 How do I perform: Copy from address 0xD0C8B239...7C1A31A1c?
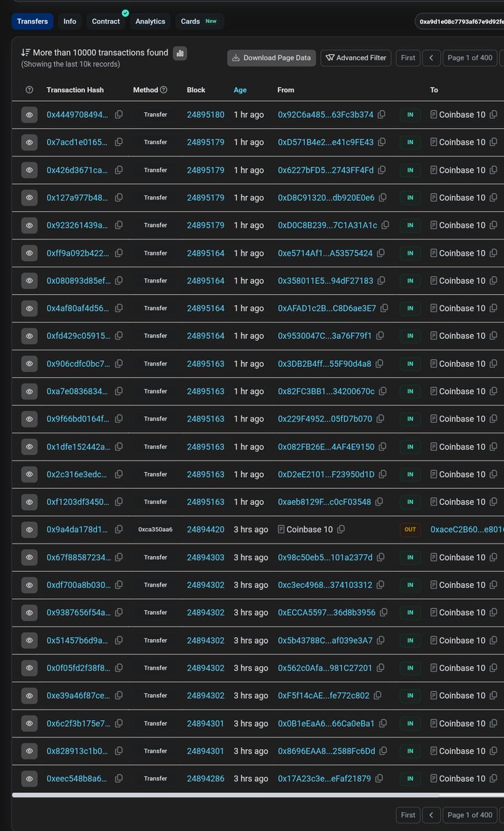point(386,225)
